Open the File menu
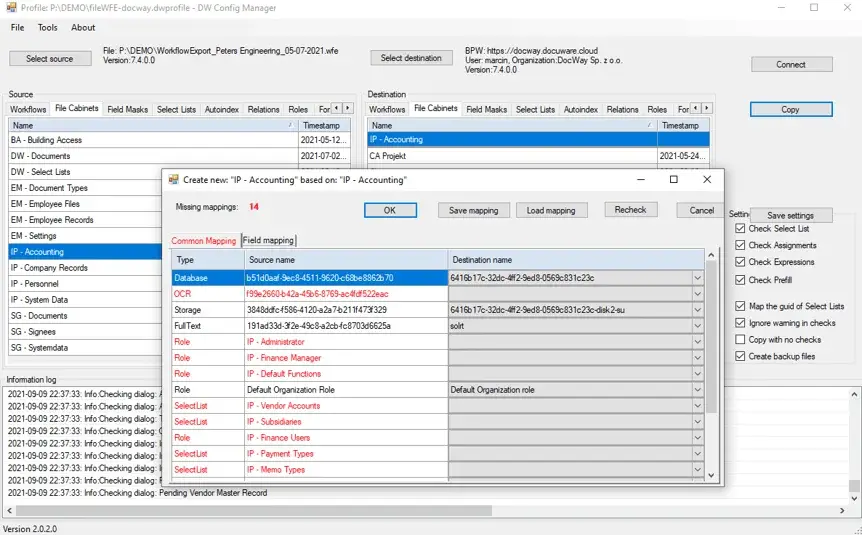The width and height of the screenshot is (862, 535). (18, 27)
